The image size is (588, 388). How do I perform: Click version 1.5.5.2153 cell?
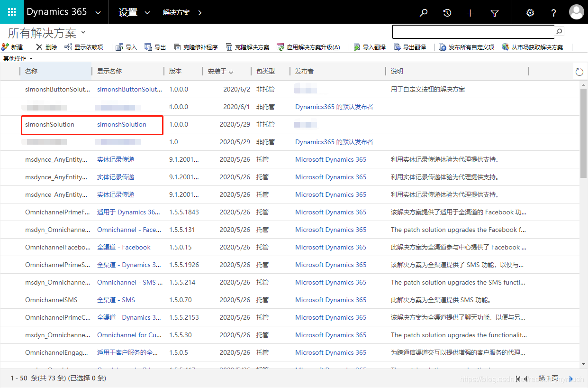click(x=184, y=317)
